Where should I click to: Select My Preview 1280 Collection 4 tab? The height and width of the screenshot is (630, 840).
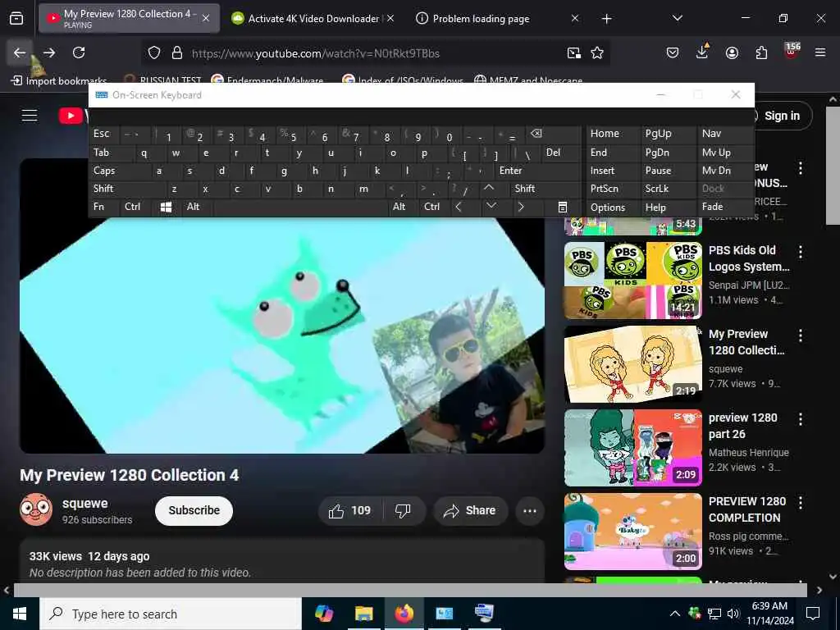pyautogui.click(x=129, y=18)
